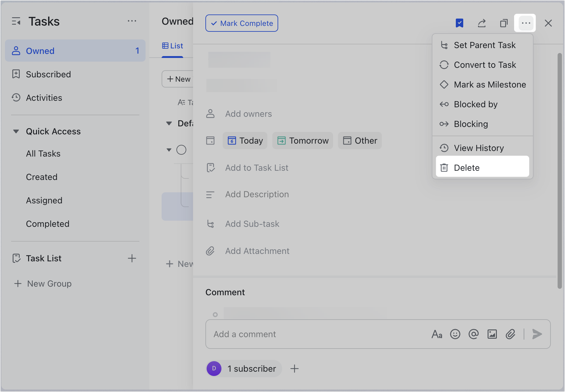This screenshot has width=565, height=392.
Task: Mark the task complete via circle checkbox
Action: pyautogui.click(x=182, y=150)
